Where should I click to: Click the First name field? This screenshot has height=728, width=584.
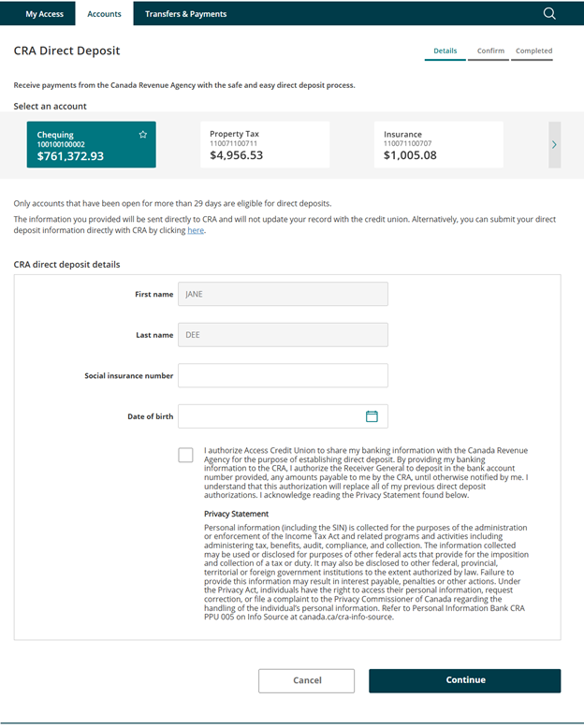tap(283, 294)
